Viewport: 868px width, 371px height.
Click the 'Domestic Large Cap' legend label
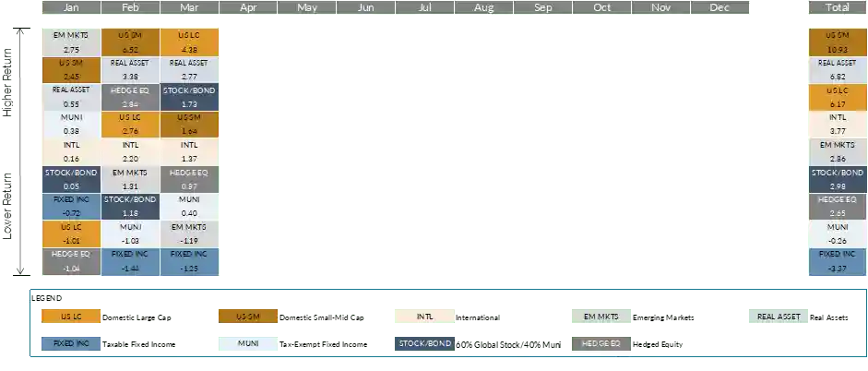137,317
